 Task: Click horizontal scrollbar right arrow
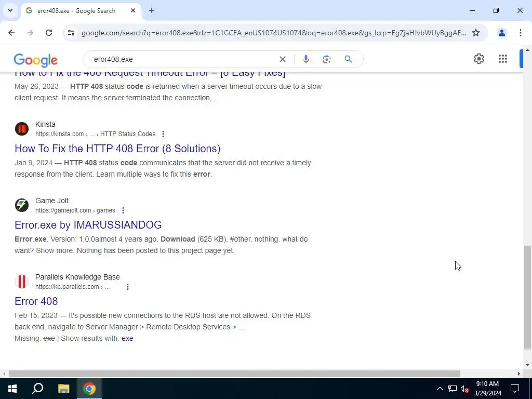tap(519, 374)
